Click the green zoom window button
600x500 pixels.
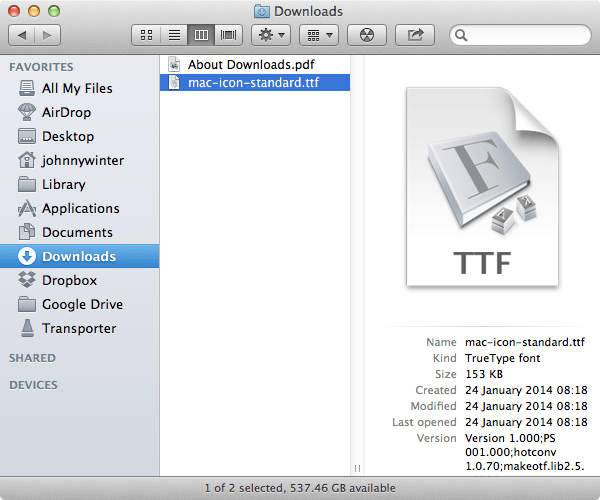click(x=54, y=11)
